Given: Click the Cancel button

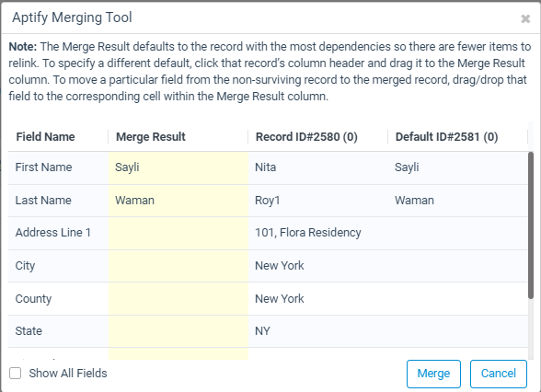Looking at the screenshot, I should [x=499, y=374].
